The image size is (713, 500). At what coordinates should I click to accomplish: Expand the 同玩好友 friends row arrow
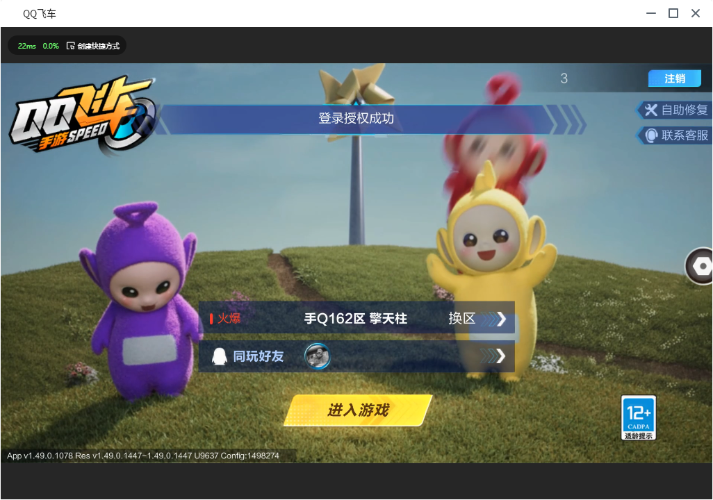pyautogui.click(x=501, y=356)
